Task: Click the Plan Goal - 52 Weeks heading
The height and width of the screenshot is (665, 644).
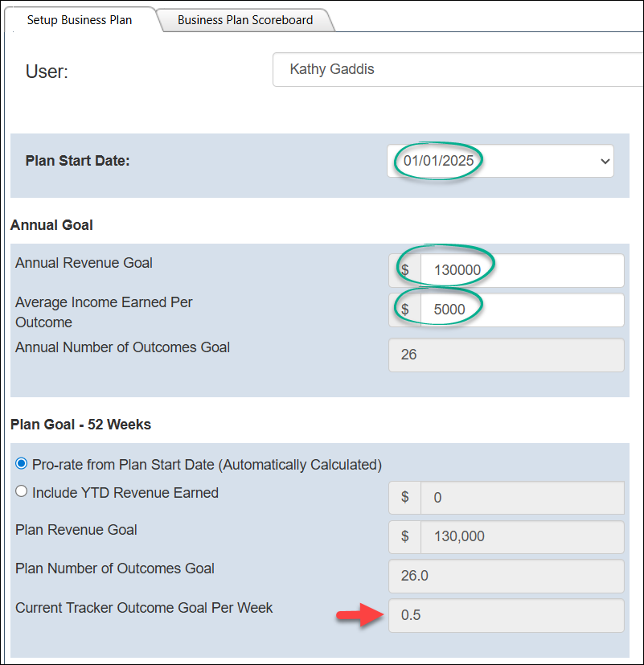Action: (x=80, y=425)
